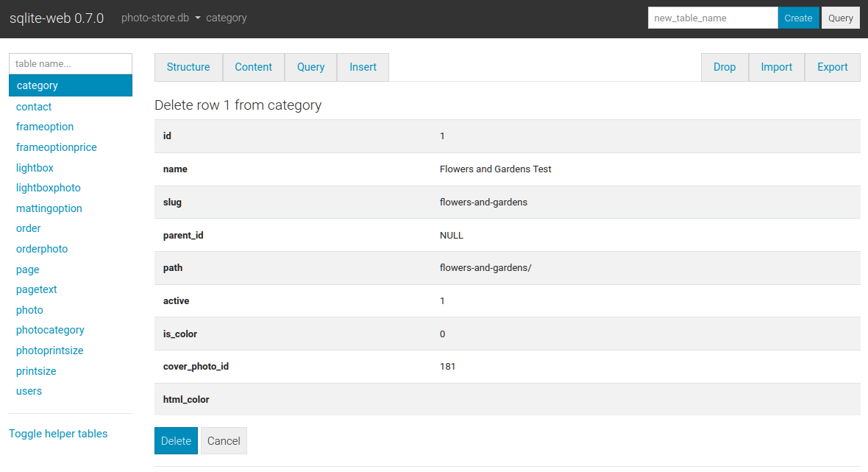Switch to the Structure tab
This screenshot has width=868, height=472.
tap(188, 67)
